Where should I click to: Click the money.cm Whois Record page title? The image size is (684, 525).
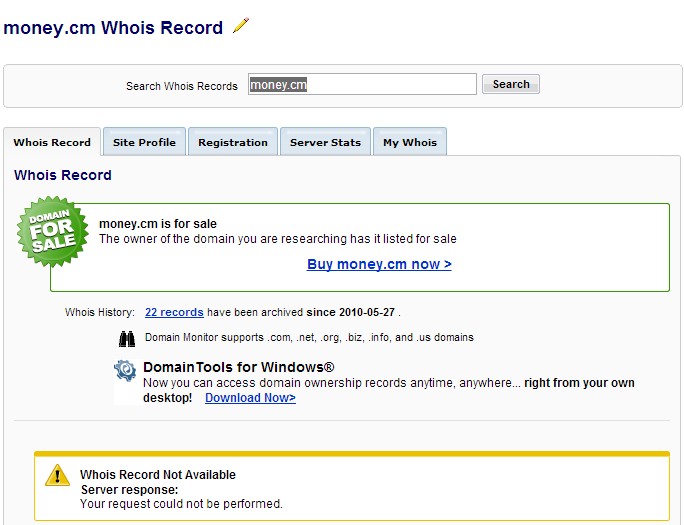113,27
